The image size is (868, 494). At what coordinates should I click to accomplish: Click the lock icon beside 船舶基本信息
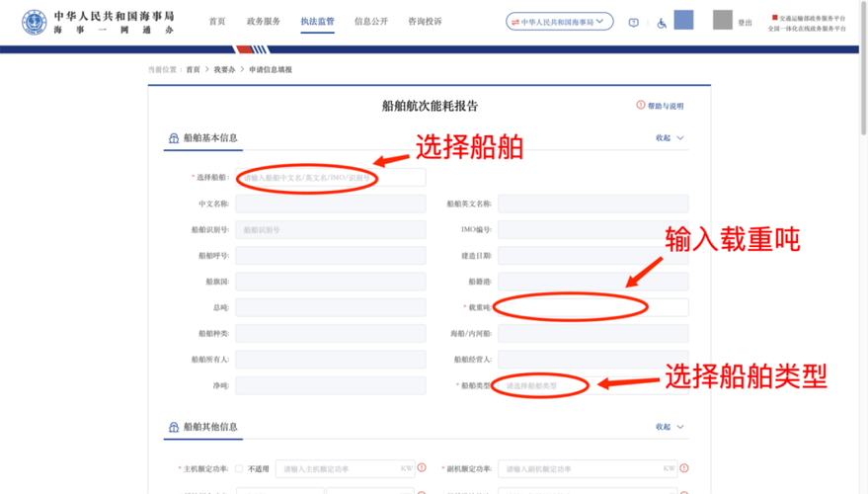pyautogui.click(x=173, y=138)
